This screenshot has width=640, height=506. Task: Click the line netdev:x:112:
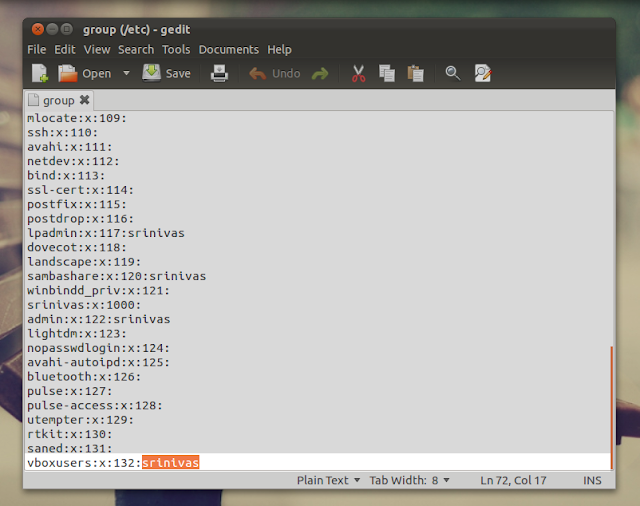(73, 161)
